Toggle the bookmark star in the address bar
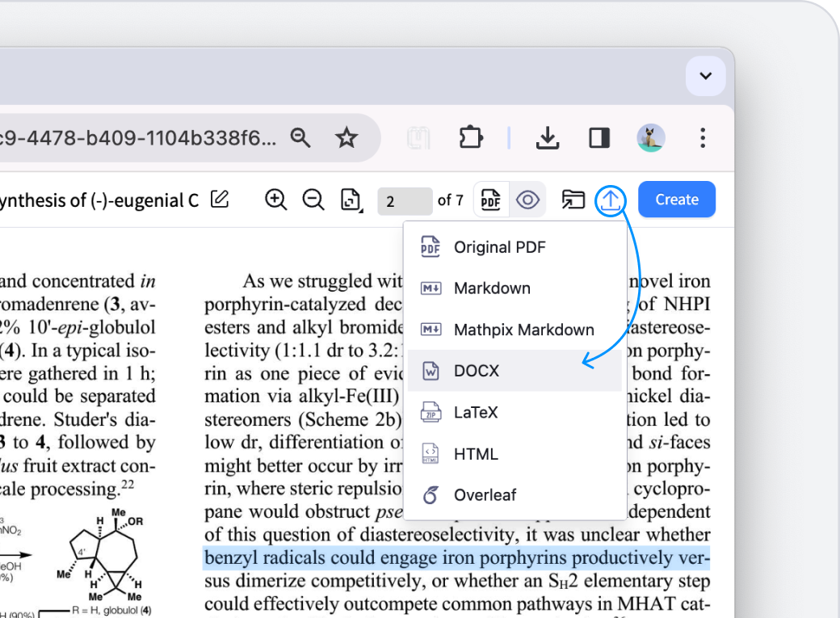The height and width of the screenshot is (618, 840). point(346,137)
